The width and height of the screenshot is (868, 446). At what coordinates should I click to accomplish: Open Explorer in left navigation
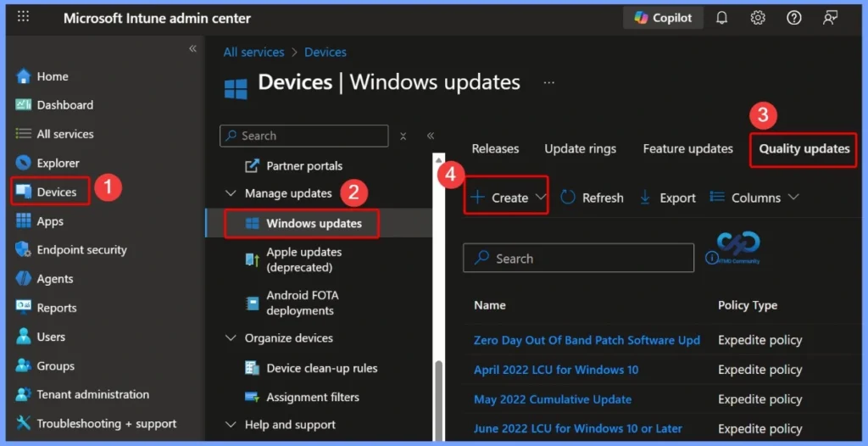click(47, 163)
